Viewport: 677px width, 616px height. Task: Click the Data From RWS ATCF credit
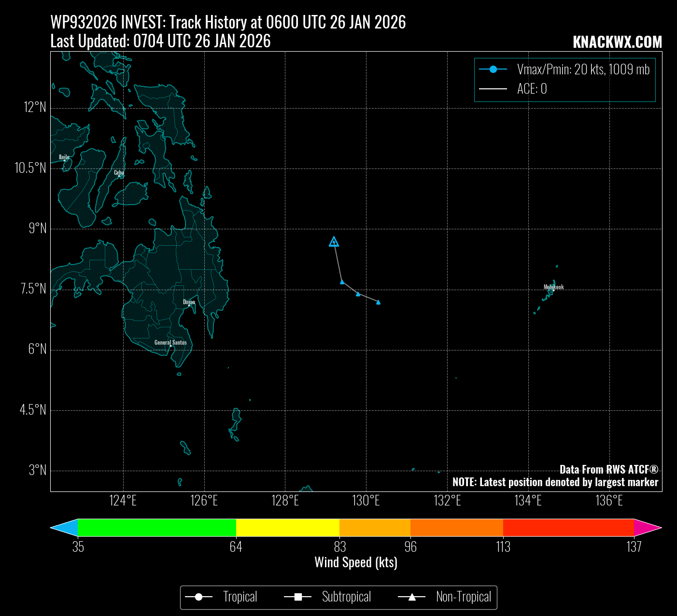coord(608,469)
